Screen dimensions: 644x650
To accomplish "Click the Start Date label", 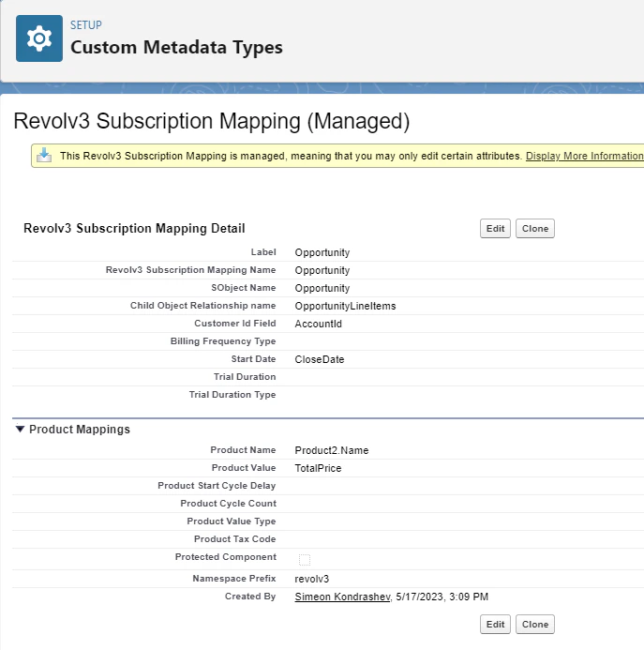I will point(254,359).
